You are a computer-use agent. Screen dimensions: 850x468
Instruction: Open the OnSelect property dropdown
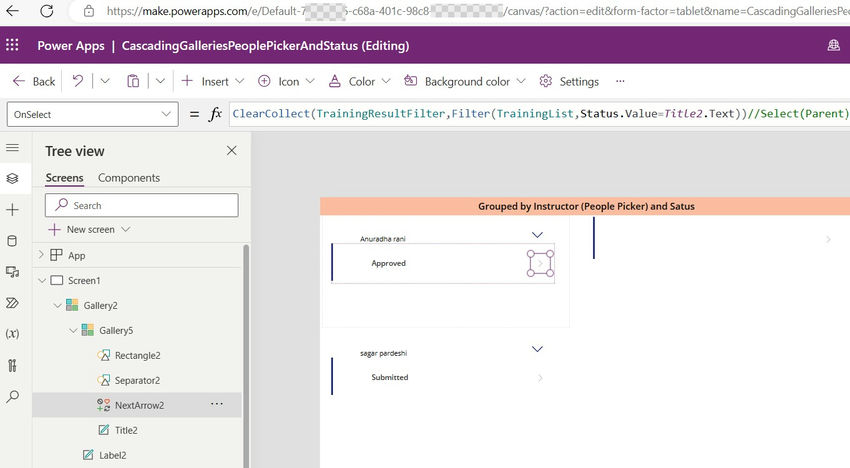(x=92, y=114)
